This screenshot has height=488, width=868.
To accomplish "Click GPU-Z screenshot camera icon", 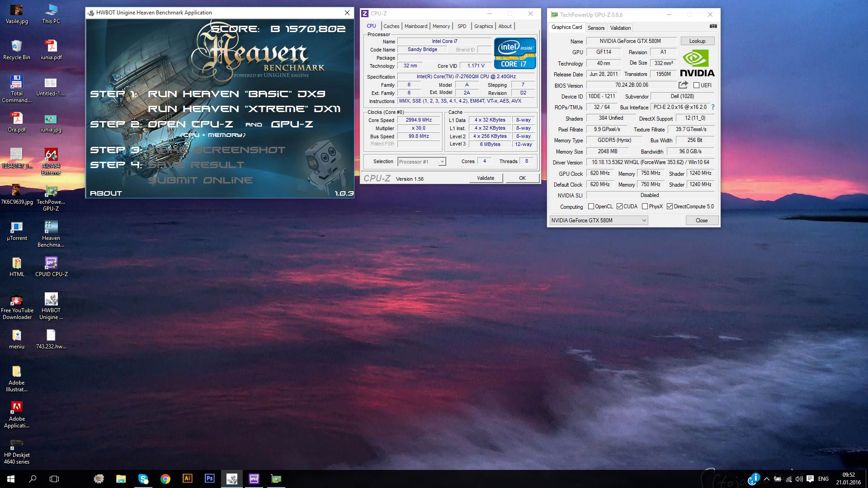I will [x=713, y=26].
